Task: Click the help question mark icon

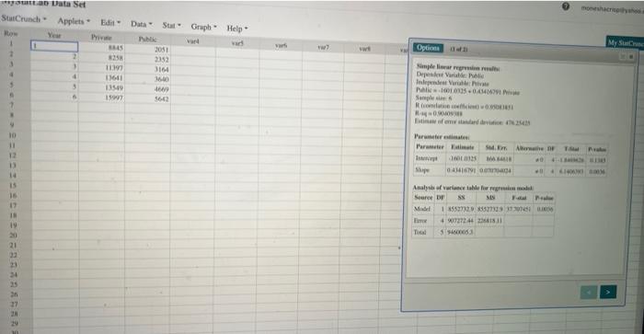Action: click(566, 6)
